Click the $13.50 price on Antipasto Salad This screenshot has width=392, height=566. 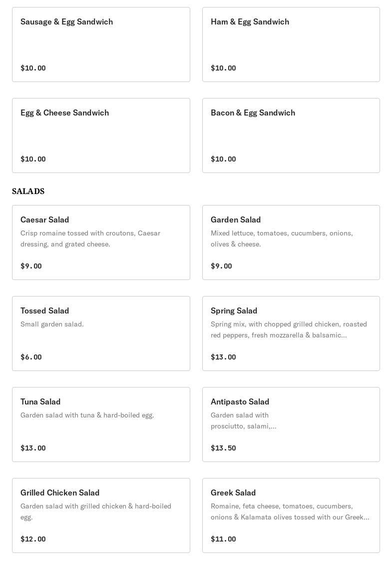click(x=223, y=448)
